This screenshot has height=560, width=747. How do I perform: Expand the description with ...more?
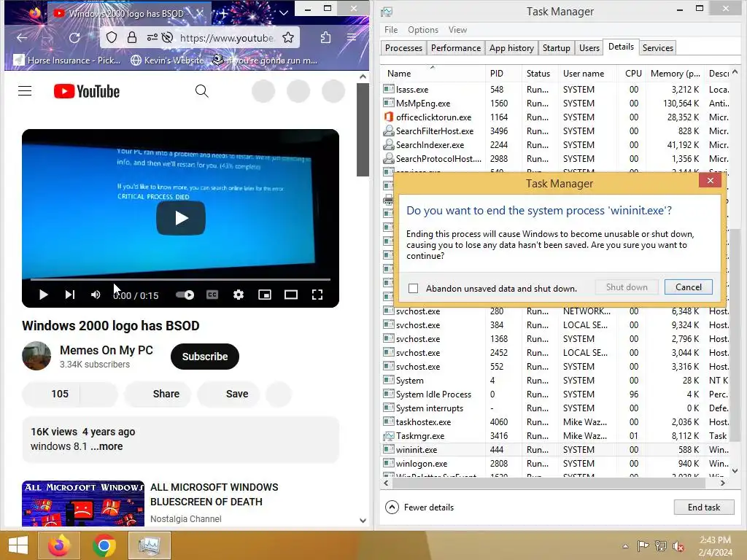tap(107, 446)
